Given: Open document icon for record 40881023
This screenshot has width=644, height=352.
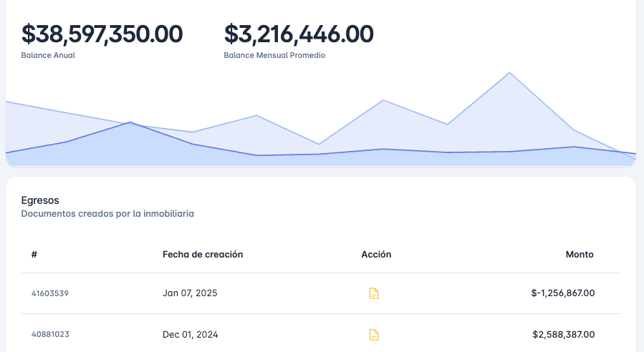Looking at the screenshot, I should pos(373,334).
